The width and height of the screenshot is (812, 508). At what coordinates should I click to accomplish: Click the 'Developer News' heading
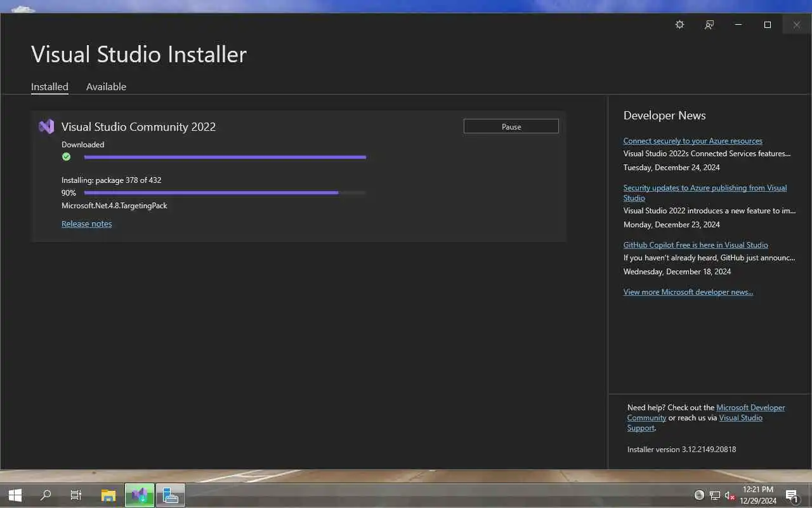click(664, 116)
